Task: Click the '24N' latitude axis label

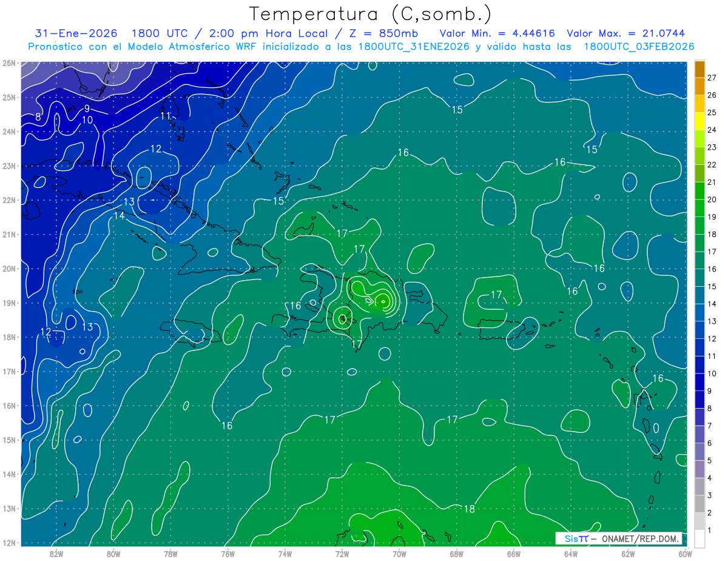Action: (8, 132)
